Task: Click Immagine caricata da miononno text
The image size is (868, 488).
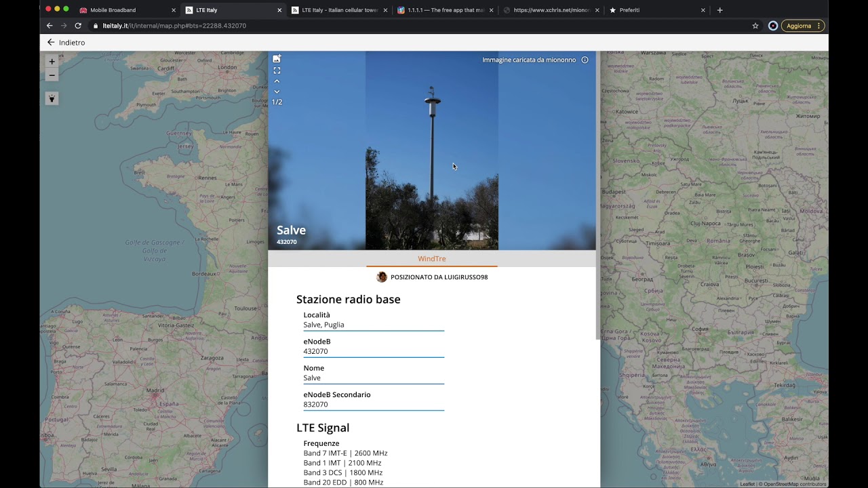Action: point(529,60)
